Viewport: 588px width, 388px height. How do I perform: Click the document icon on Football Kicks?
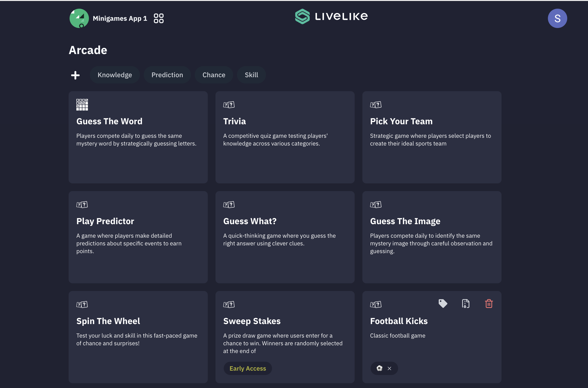pyautogui.click(x=465, y=304)
